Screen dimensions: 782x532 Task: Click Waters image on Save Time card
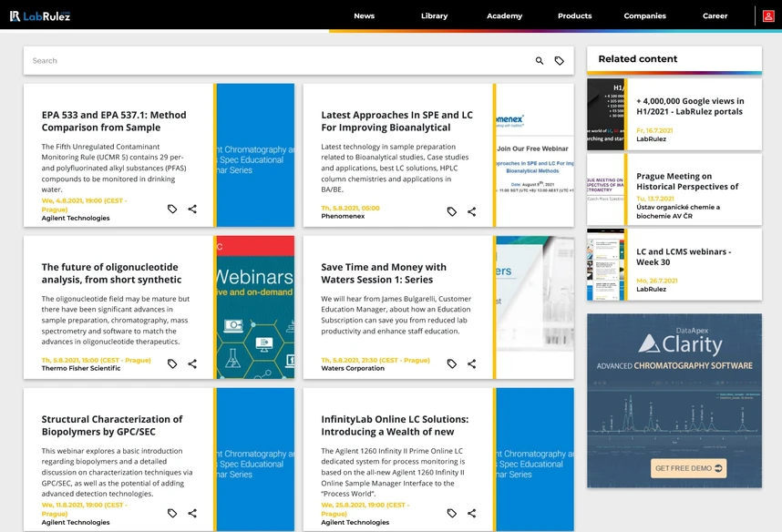coord(535,307)
